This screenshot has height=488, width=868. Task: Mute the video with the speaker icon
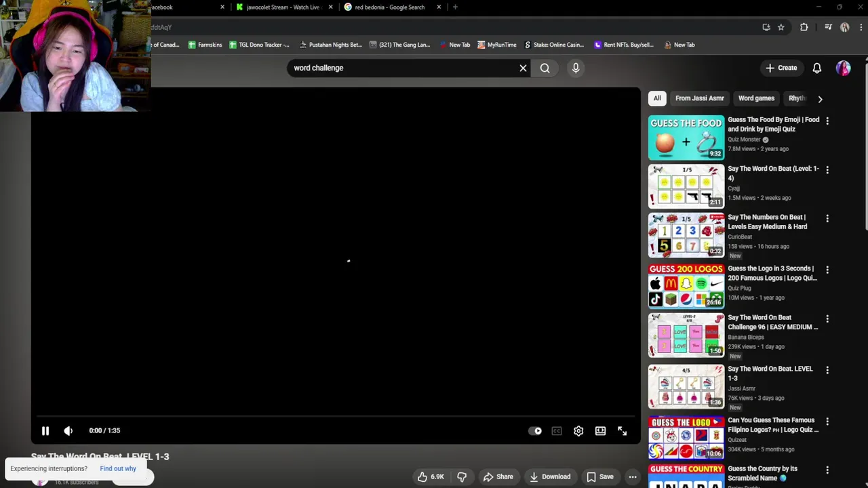[68, 430]
